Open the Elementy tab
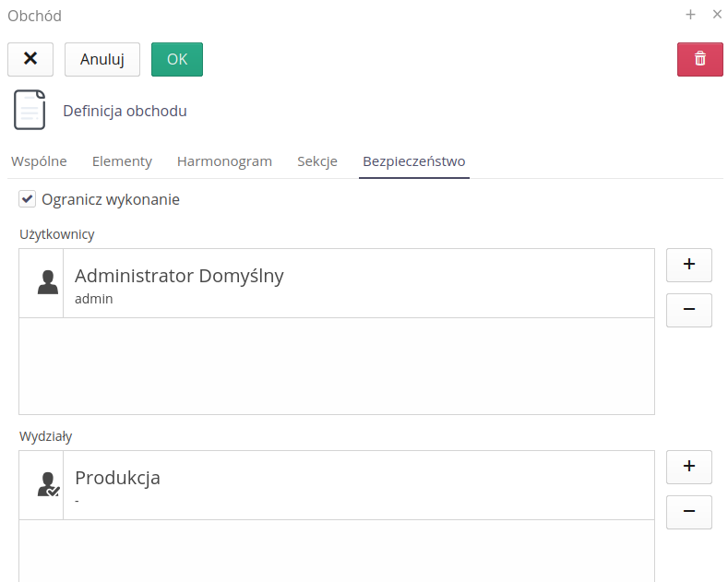Screen dimensions: 728x582 click(122, 161)
